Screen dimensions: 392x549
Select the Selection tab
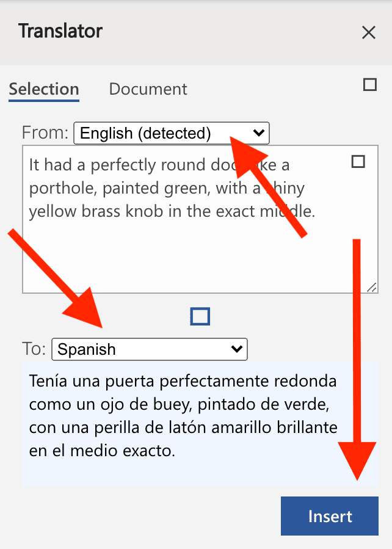point(43,89)
